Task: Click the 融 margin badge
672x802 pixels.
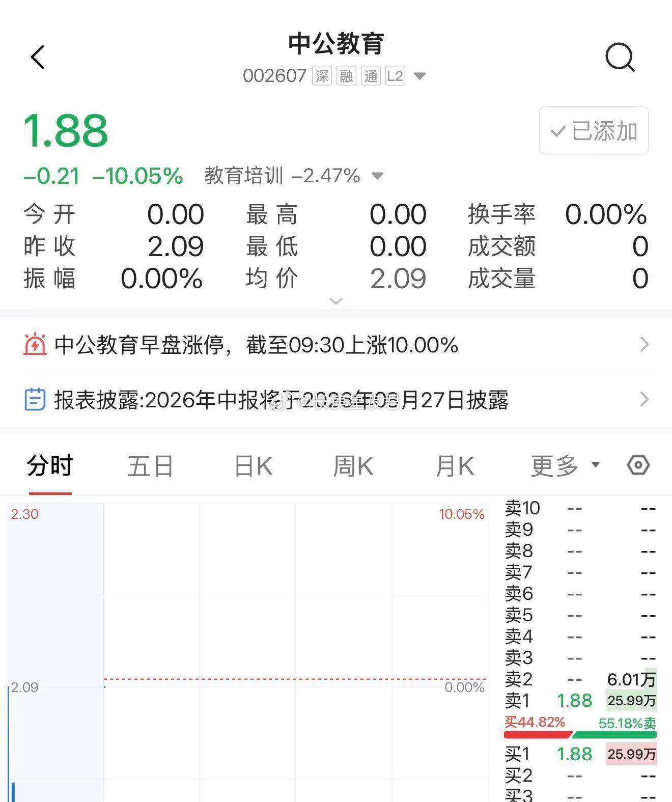Action: click(346, 76)
